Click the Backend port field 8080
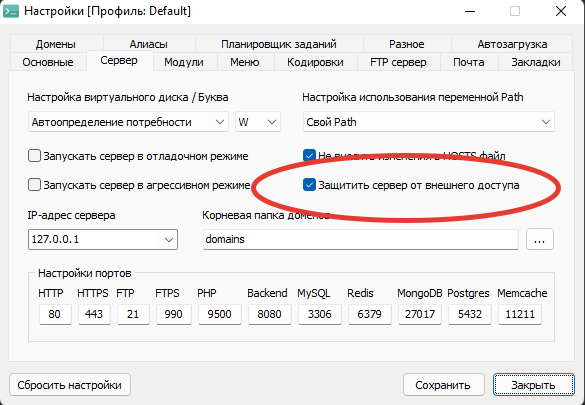This screenshot has height=405, width=585. tap(269, 314)
